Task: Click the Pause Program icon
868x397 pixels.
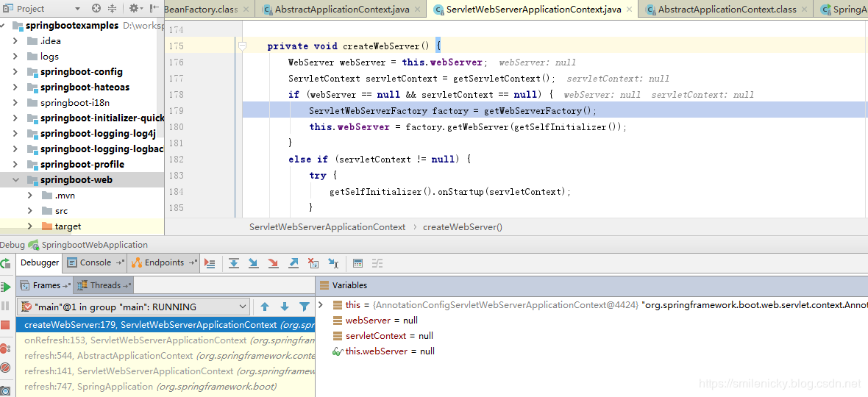Action: click(6, 306)
